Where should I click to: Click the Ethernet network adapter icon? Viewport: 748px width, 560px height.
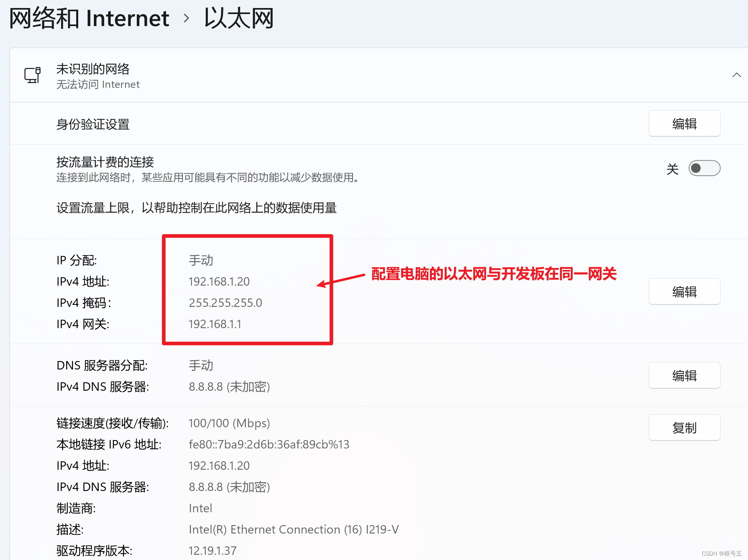(32, 75)
